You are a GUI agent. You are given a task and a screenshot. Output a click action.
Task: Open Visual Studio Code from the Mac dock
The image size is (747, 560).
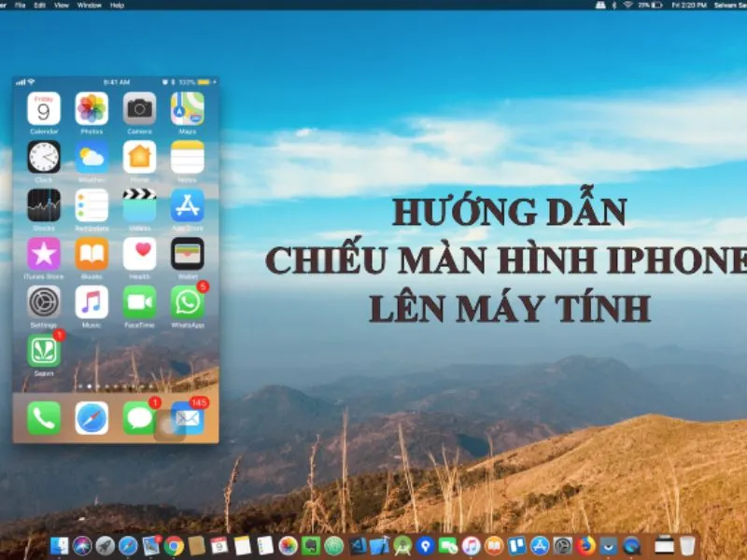pyautogui.click(x=358, y=546)
